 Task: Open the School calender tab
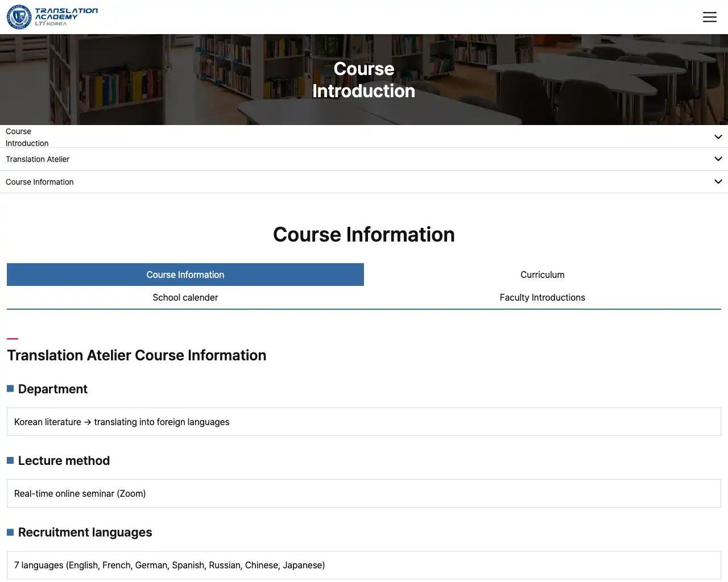point(185,297)
